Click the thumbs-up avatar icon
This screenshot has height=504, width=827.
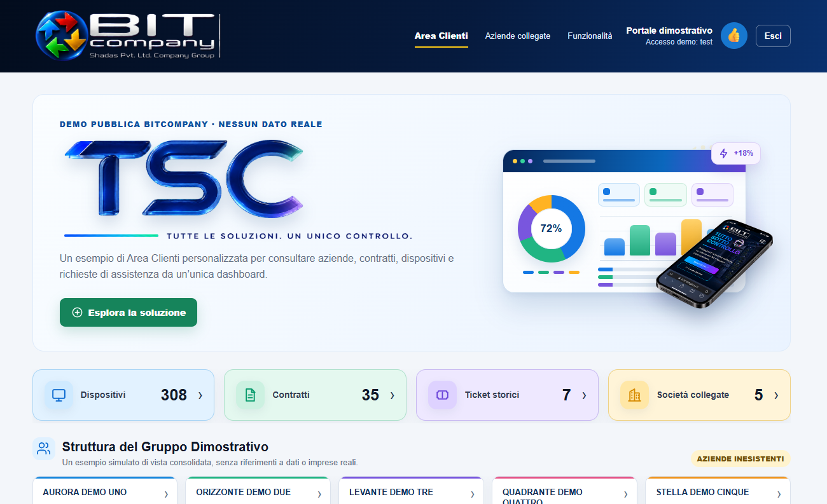click(x=734, y=36)
